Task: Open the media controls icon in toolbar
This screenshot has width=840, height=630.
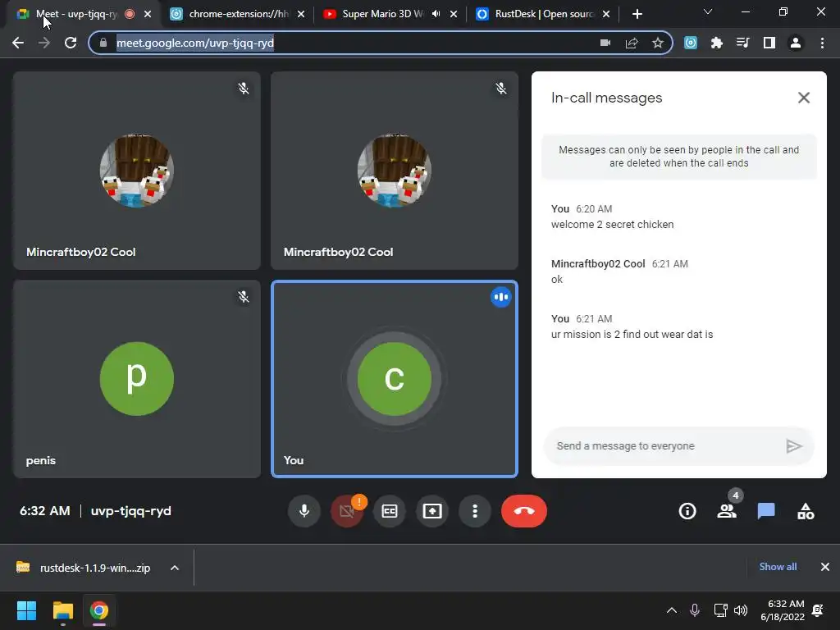Action: tap(742, 43)
